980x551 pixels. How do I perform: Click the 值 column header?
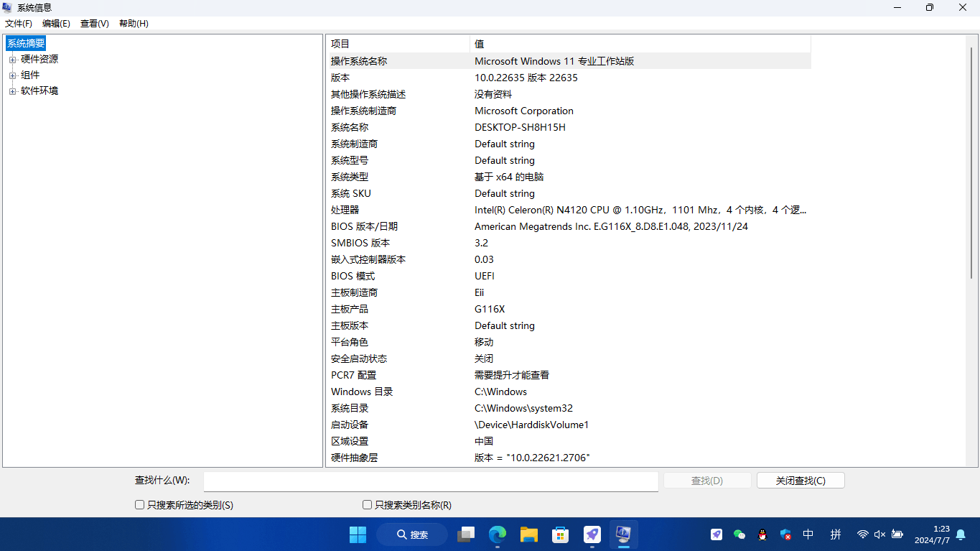640,44
